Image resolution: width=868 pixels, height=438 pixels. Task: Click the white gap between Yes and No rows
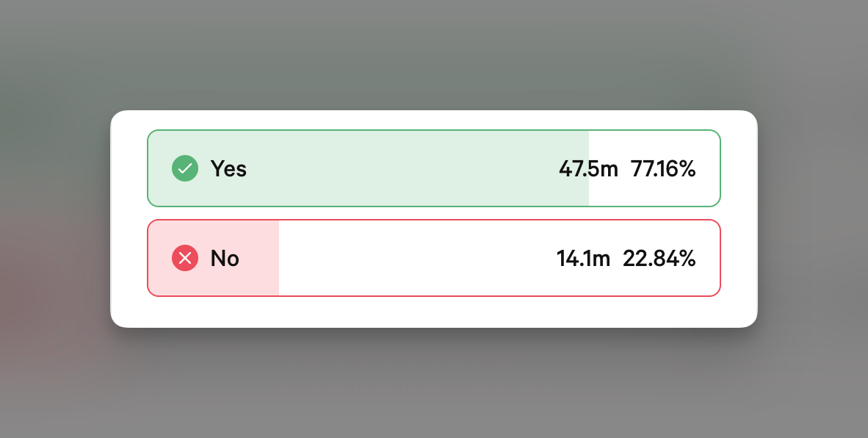[433, 213]
